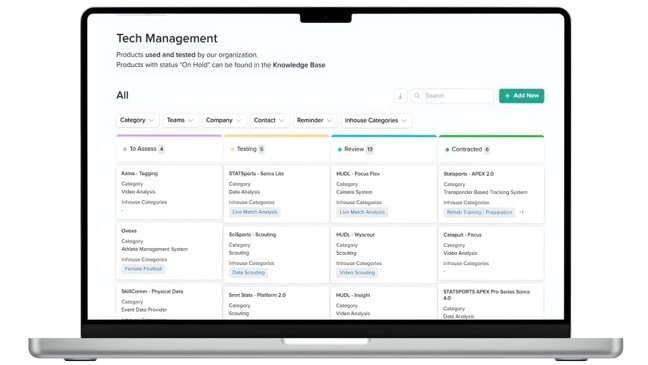Viewport: 648px width, 365px height.
Task: Click the Tech Management page title
Action: tap(167, 38)
